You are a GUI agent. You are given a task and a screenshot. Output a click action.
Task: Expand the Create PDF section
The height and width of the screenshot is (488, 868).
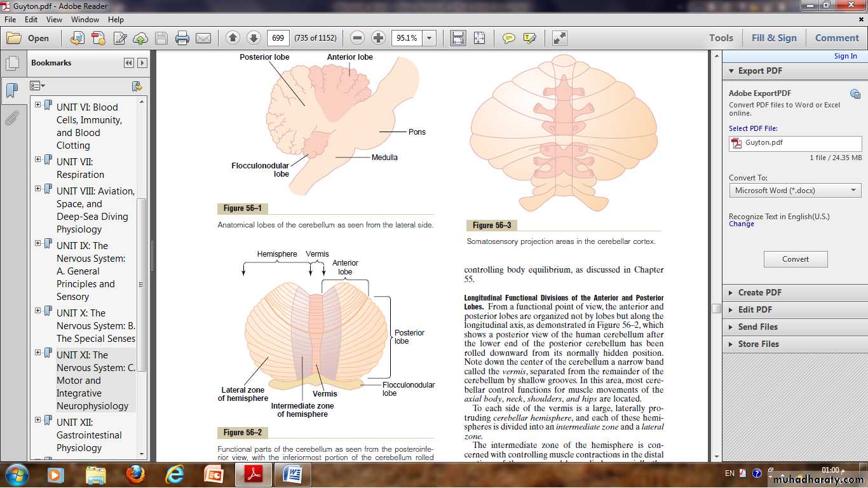[759, 293]
